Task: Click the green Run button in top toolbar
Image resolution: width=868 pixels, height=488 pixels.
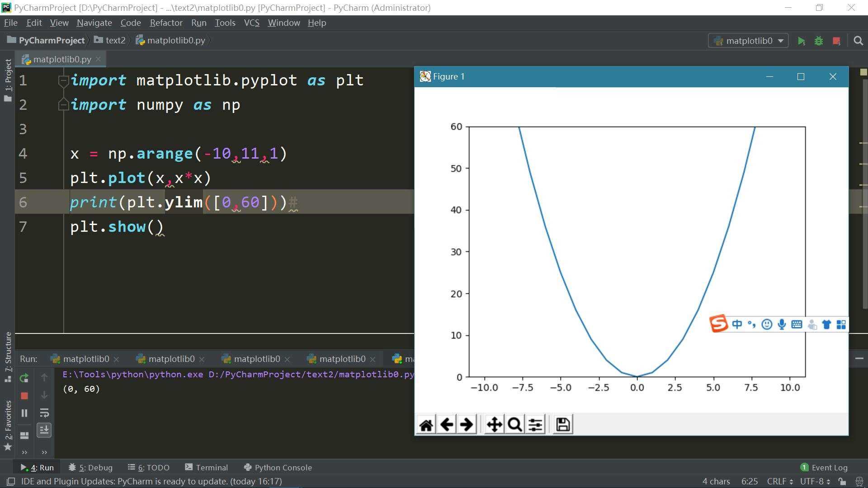Action: (801, 41)
